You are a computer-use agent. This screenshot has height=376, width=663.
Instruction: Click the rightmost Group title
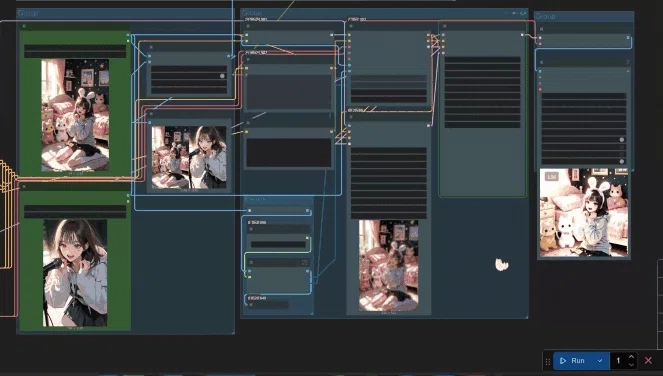545,16
